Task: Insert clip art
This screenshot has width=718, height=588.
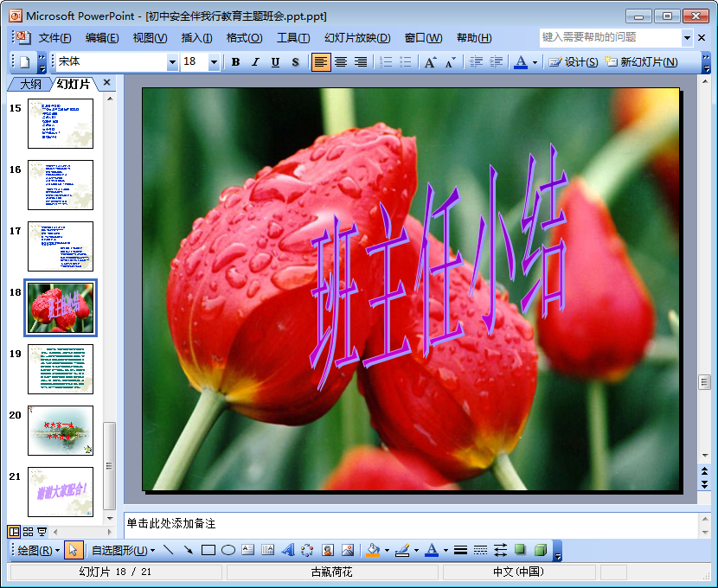Action: pyautogui.click(x=328, y=550)
